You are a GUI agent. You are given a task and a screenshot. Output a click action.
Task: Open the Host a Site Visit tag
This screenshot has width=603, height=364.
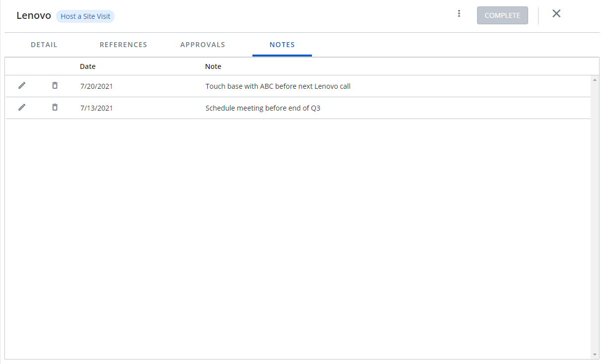pos(85,16)
